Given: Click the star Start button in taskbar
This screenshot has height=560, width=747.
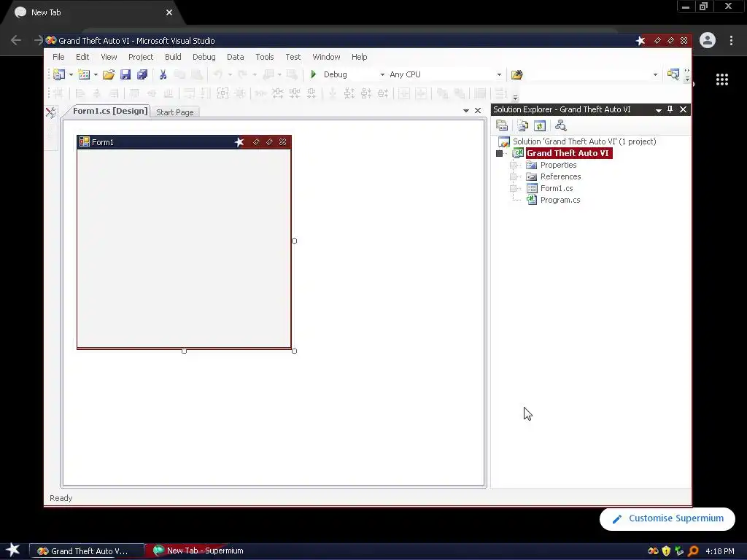Looking at the screenshot, I should click(12, 551).
